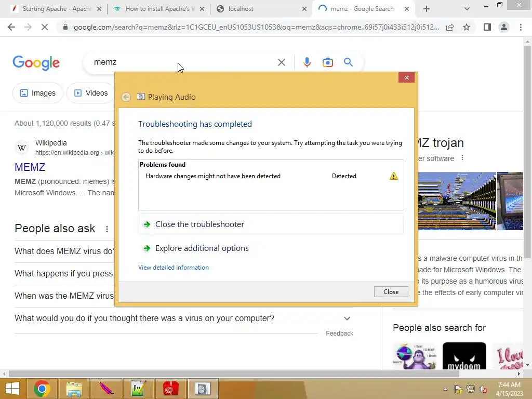
Task: Open File Explorer from the taskbar
Action: (x=74, y=389)
